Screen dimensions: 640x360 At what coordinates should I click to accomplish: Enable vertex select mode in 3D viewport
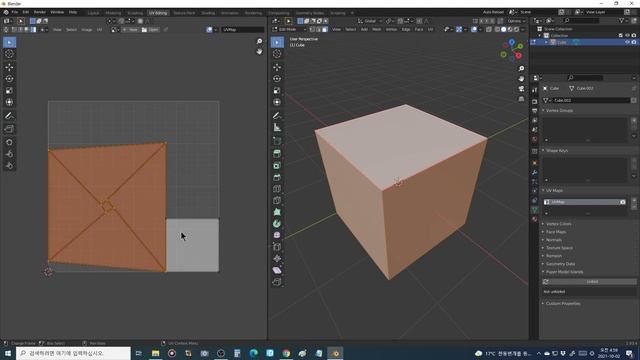[x=312, y=29]
